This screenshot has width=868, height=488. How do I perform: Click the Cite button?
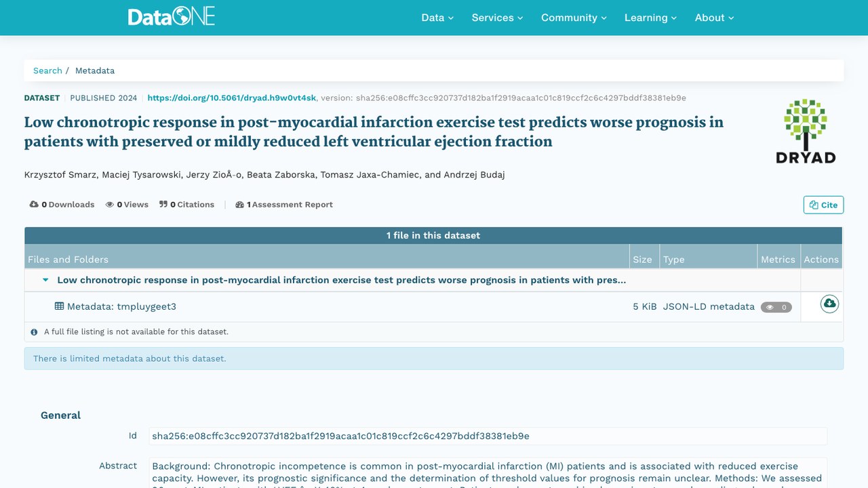pos(823,205)
